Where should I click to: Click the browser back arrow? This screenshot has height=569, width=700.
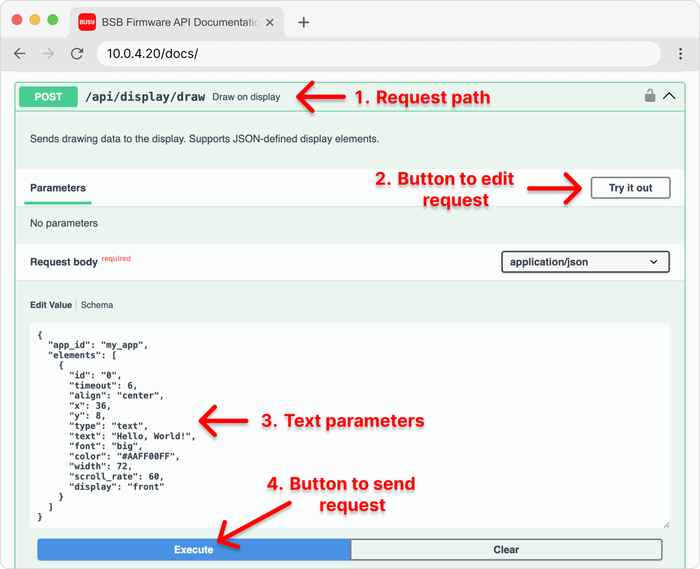[20, 54]
